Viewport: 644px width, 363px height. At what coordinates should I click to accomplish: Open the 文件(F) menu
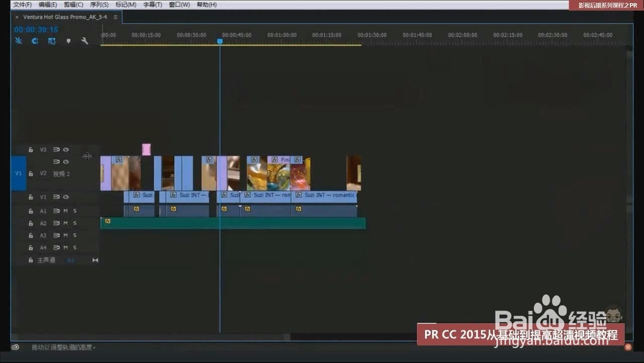[x=22, y=5]
